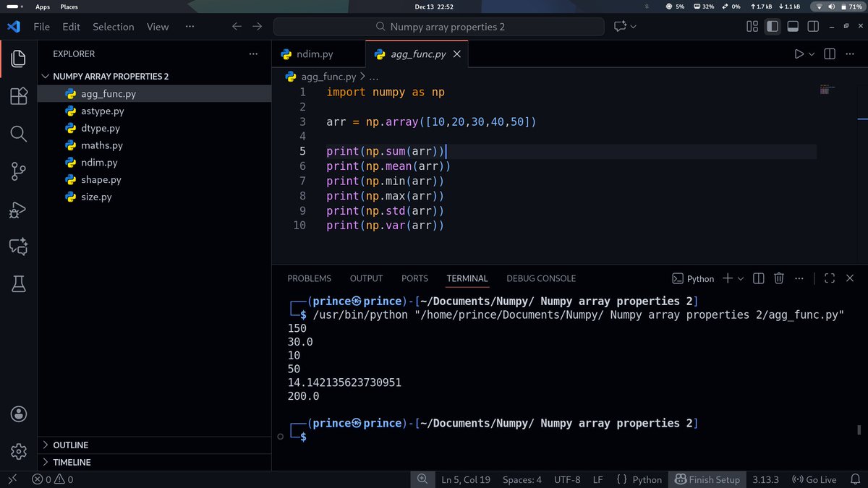Click Finish Setup in the status bar

pyautogui.click(x=707, y=479)
